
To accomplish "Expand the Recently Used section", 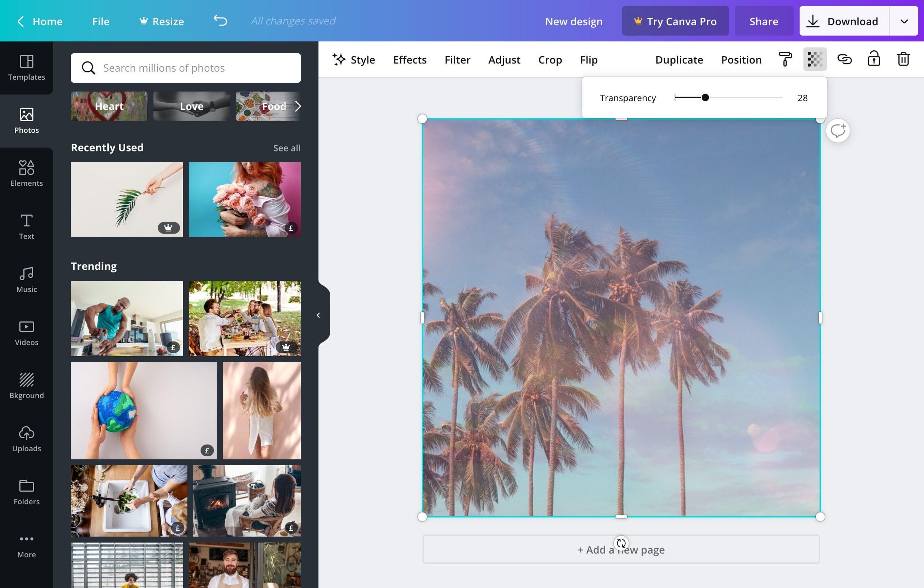I will click(x=287, y=148).
